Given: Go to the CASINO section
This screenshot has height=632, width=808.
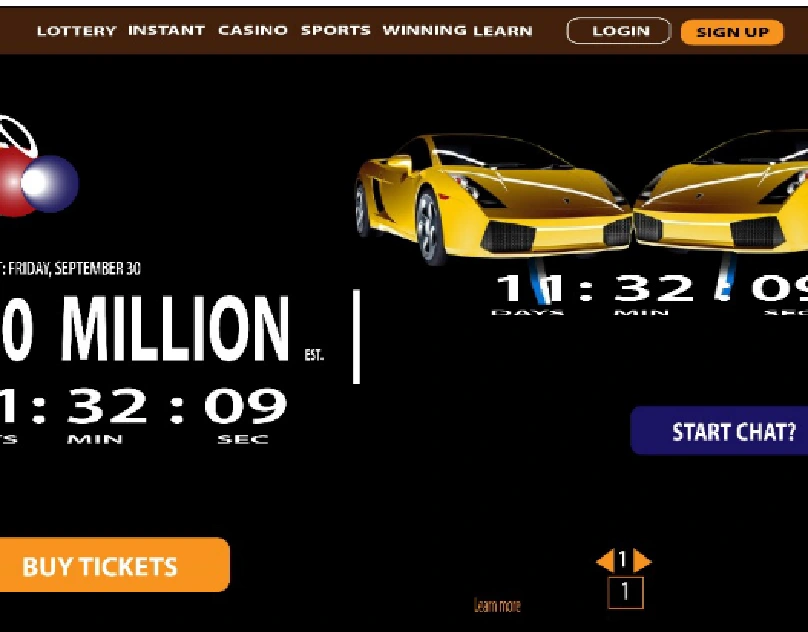Looking at the screenshot, I should (x=252, y=30).
